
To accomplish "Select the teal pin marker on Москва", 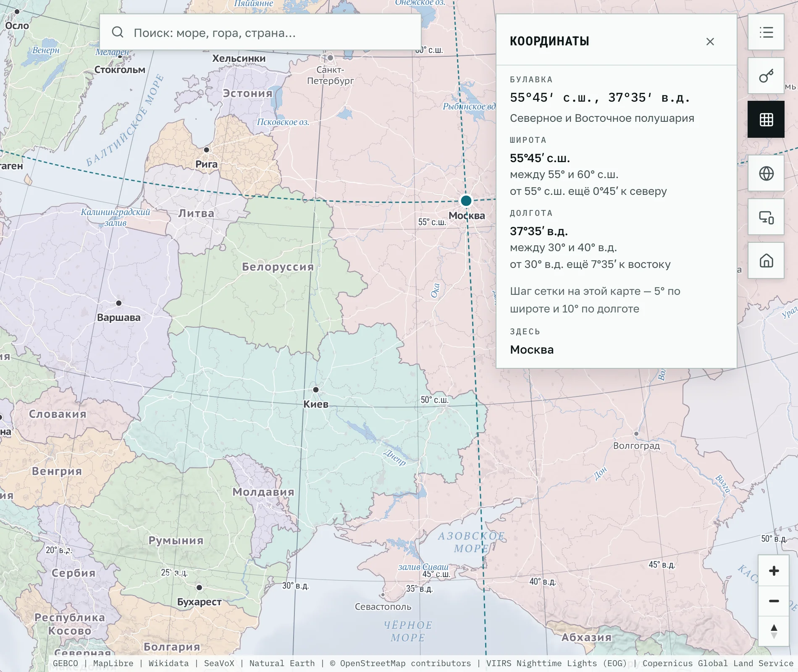I will click(x=466, y=201).
